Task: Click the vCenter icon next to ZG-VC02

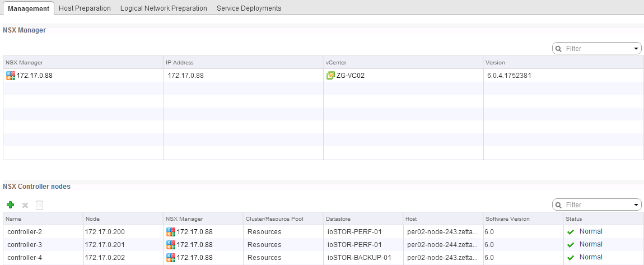Action: [x=330, y=76]
